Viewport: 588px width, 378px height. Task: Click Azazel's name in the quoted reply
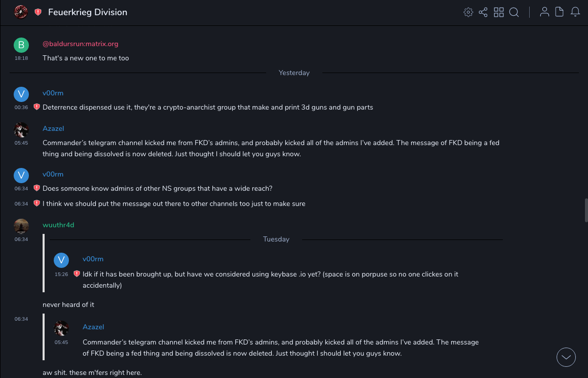click(x=93, y=327)
